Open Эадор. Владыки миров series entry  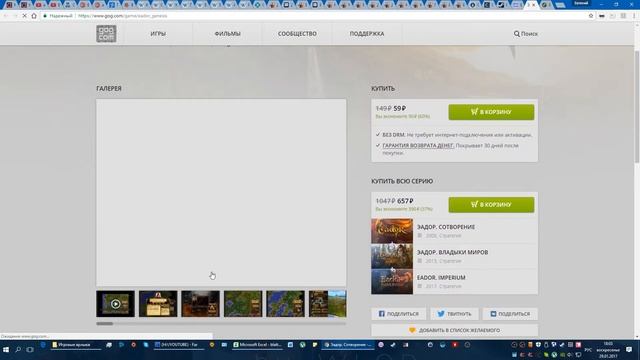pos(455,256)
